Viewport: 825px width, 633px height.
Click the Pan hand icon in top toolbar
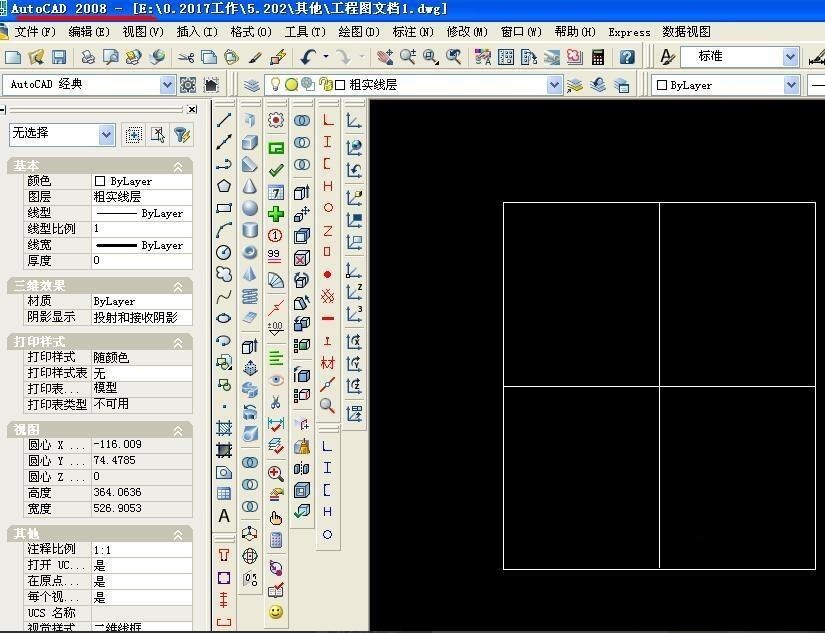(385, 57)
